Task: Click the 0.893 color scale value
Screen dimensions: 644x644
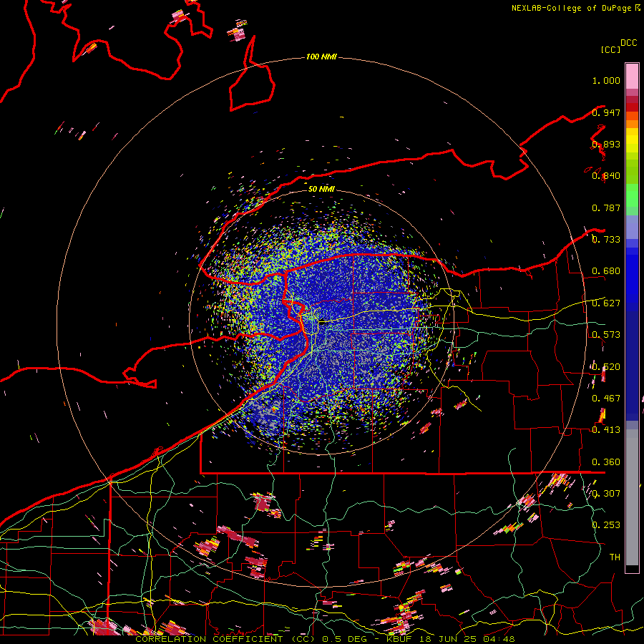Action: tap(606, 144)
